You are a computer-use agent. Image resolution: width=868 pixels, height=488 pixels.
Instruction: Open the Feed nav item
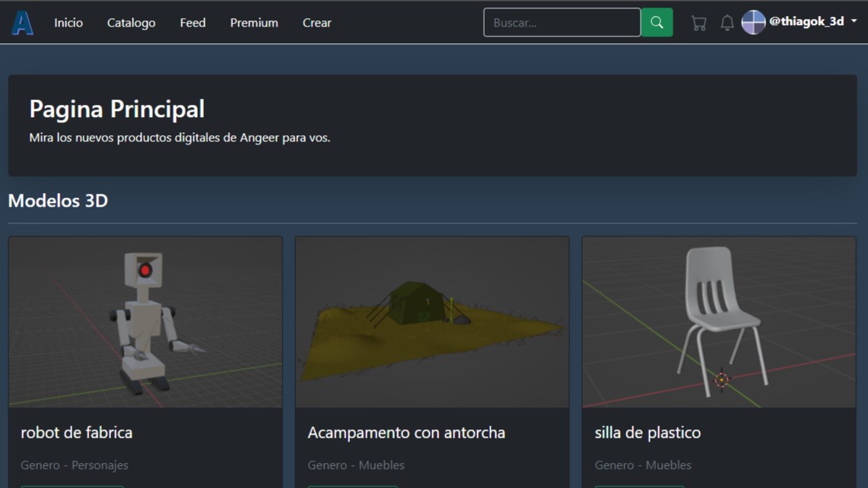pos(192,23)
